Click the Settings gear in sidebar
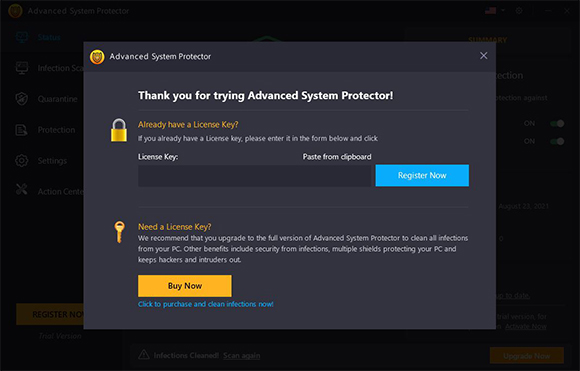Viewport: 580px width, 371px height. (21, 161)
